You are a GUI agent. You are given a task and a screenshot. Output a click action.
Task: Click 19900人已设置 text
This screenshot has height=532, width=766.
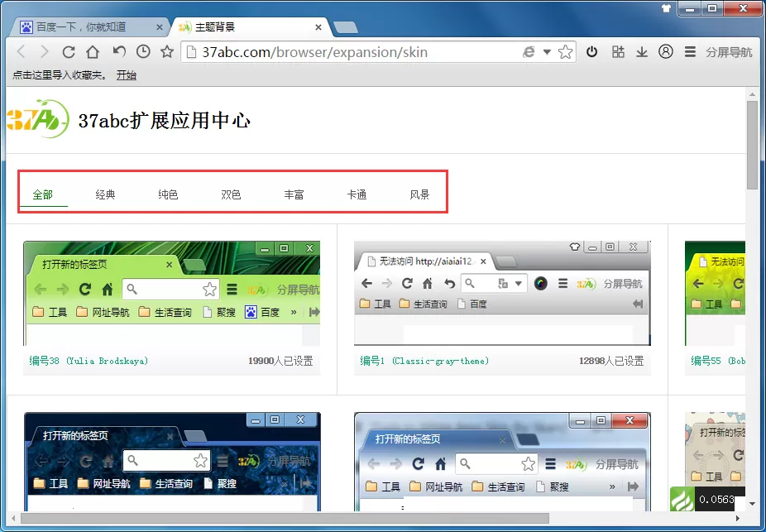pyautogui.click(x=280, y=361)
